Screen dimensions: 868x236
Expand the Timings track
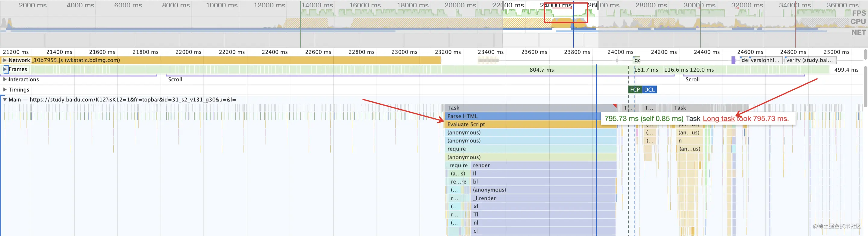pos(5,89)
